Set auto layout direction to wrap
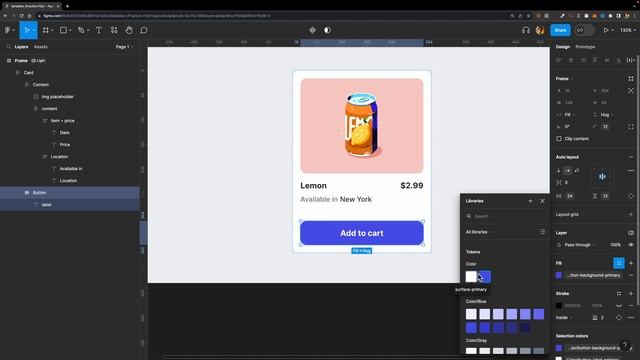 point(576,171)
